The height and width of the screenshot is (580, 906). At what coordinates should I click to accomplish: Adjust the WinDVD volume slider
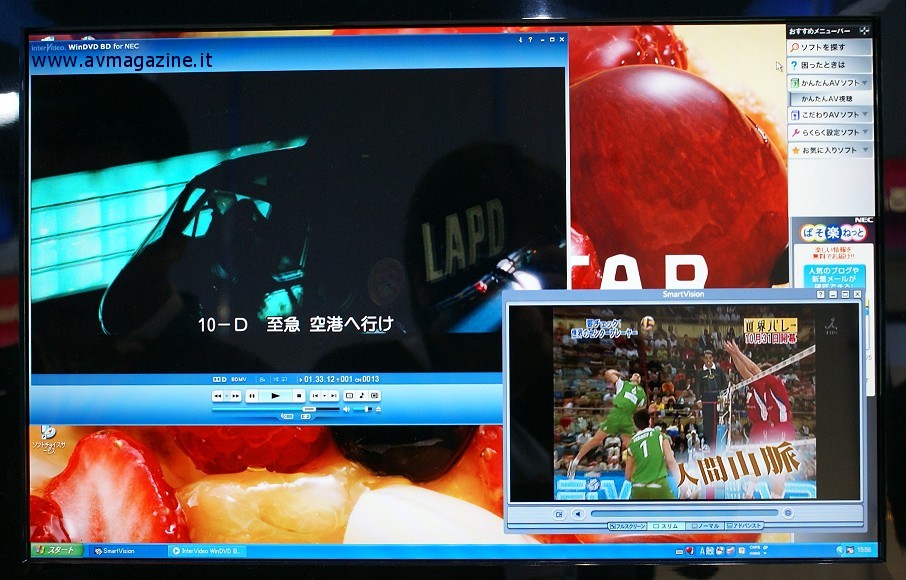(x=362, y=409)
